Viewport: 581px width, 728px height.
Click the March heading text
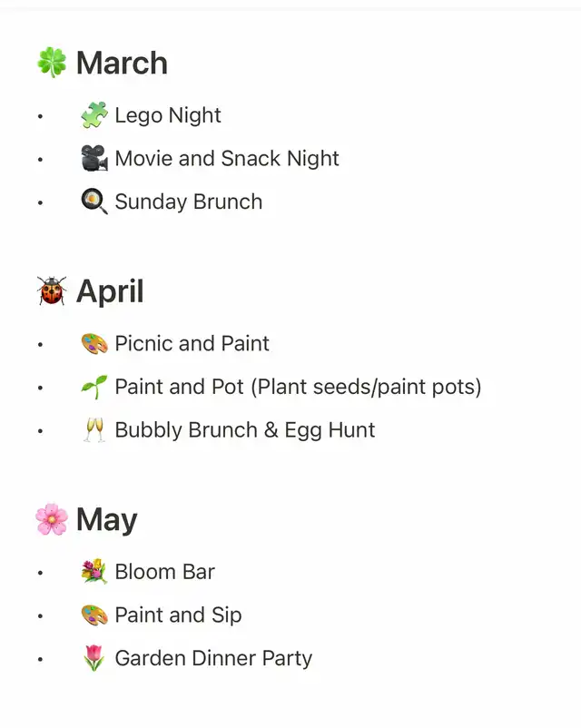(x=122, y=63)
